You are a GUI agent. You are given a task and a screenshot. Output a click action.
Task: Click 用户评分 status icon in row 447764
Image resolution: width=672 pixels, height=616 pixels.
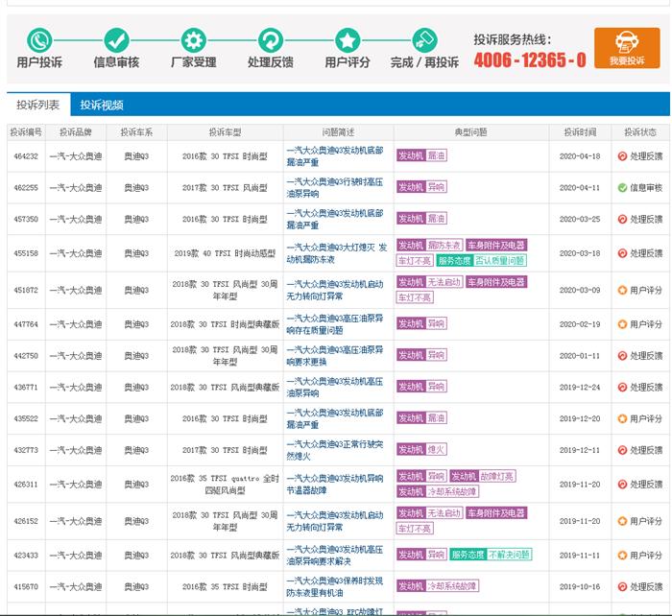coord(622,324)
